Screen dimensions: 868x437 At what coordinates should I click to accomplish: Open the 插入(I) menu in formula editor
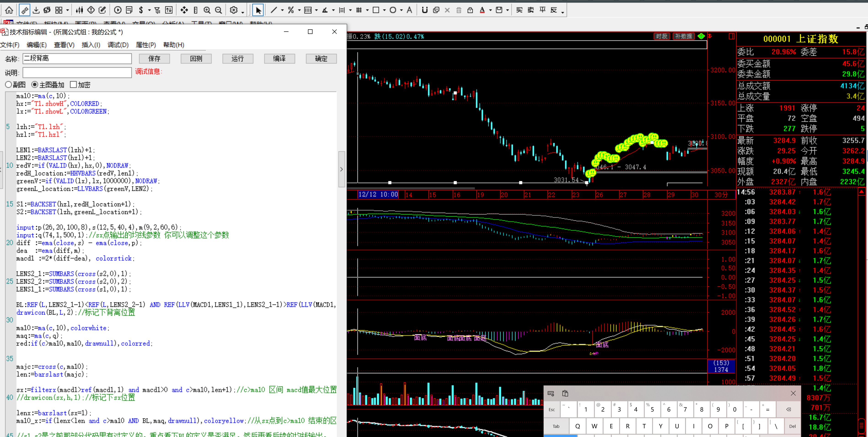point(91,45)
